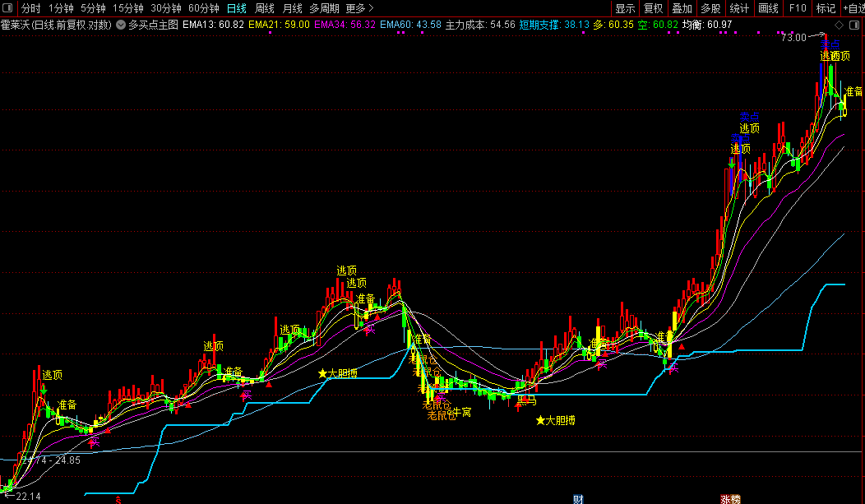Image resolution: width=865 pixels, height=504 pixels.
Task: Click the red S marker at chart bottom
Action: (x=118, y=500)
